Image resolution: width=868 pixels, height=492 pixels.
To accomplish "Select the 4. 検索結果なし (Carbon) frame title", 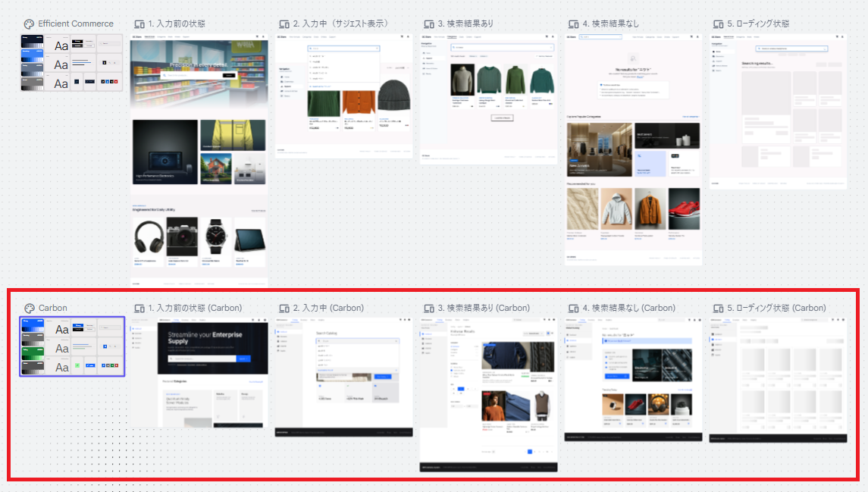I will [x=629, y=308].
